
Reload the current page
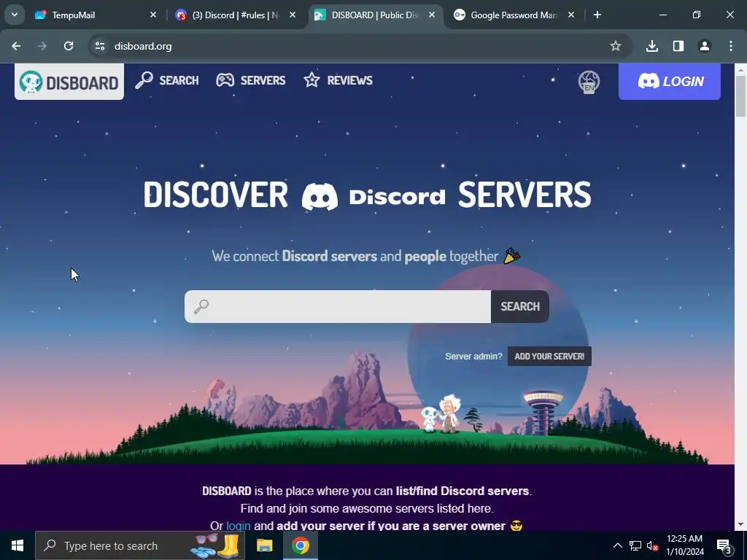pyautogui.click(x=69, y=46)
